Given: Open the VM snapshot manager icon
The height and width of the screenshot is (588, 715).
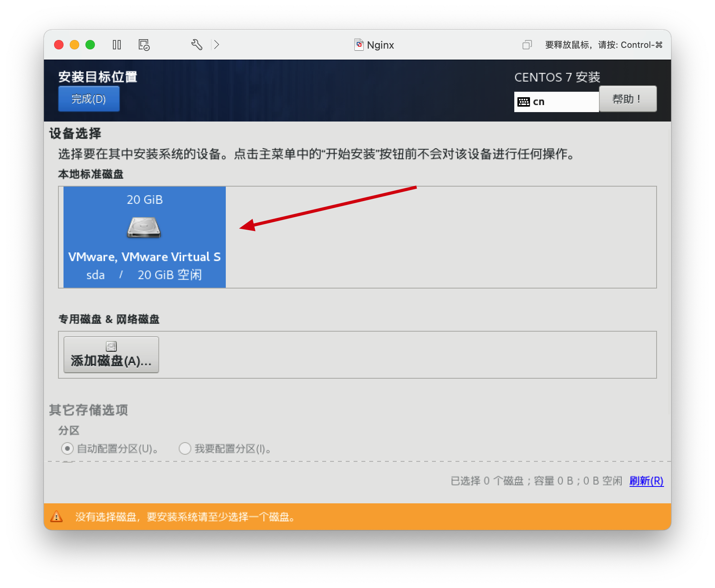Looking at the screenshot, I should pyautogui.click(x=144, y=45).
